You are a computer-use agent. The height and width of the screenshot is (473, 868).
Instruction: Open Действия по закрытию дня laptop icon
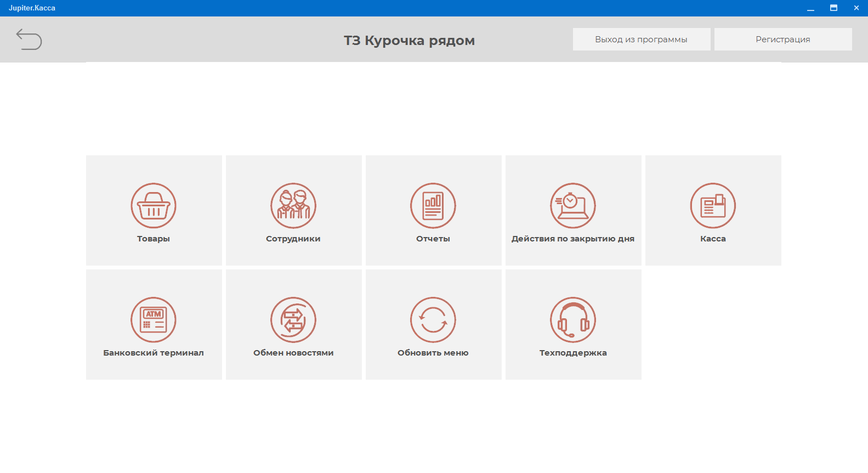pos(573,206)
